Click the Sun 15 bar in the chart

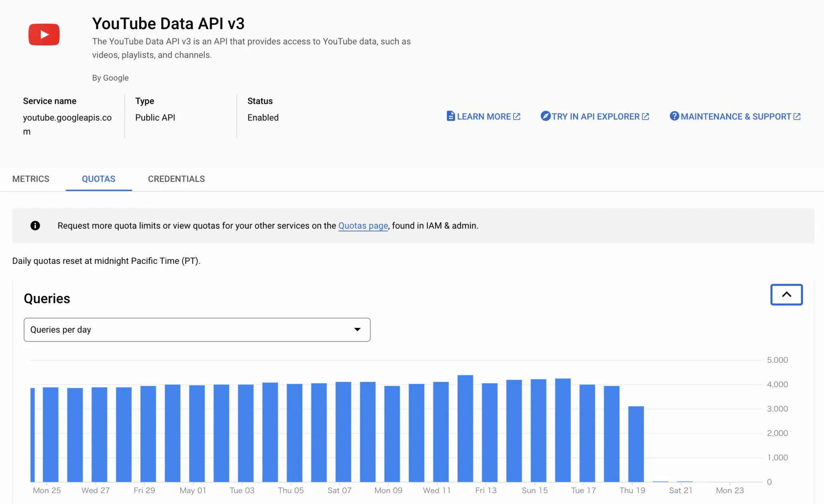pyautogui.click(x=538, y=430)
